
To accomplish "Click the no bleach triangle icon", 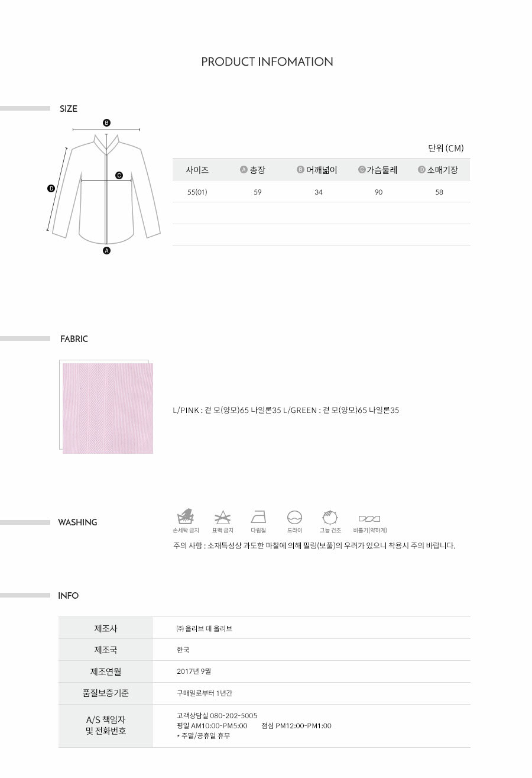I will tap(222, 516).
